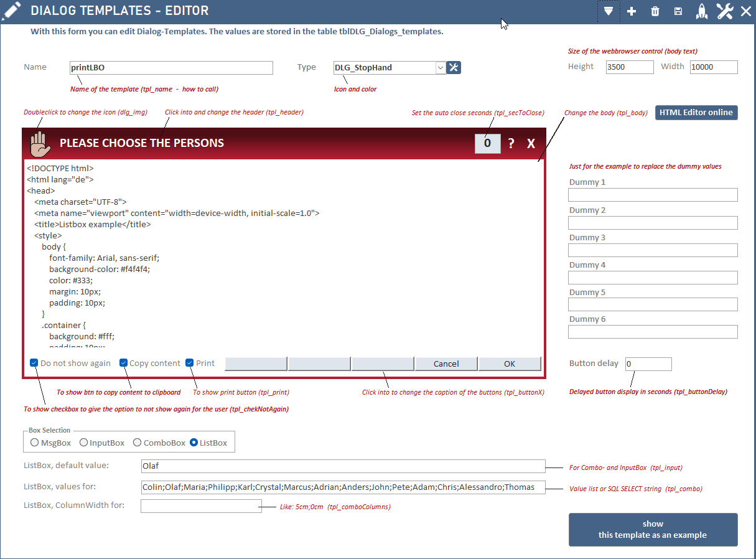Click the dropdown triangle icon in title bar
This screenshot has height=559, width=756.
(609, 11)
